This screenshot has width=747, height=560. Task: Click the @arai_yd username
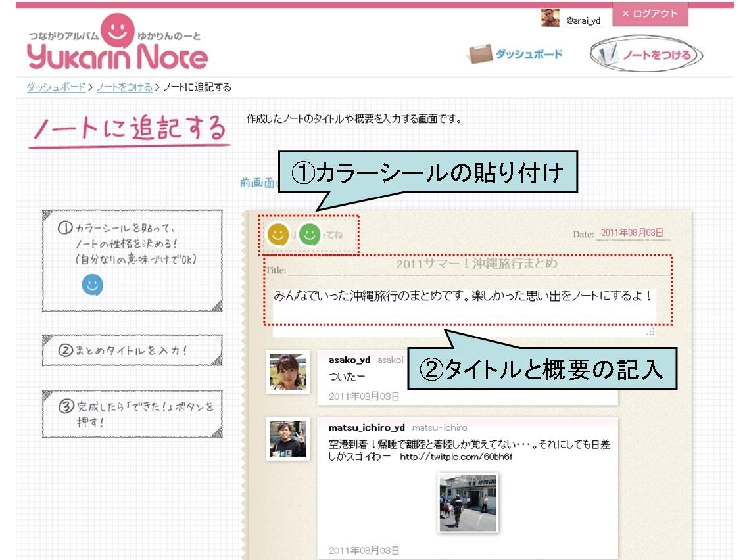584,20
